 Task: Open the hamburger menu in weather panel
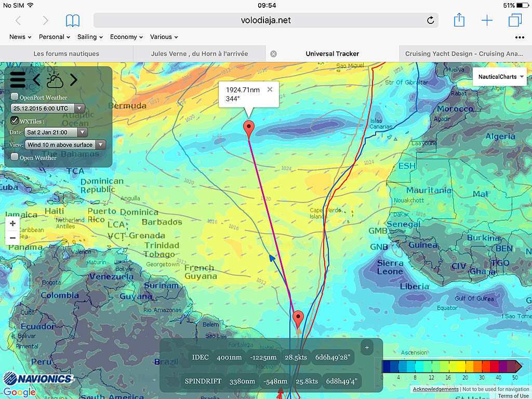click(18, 80)
